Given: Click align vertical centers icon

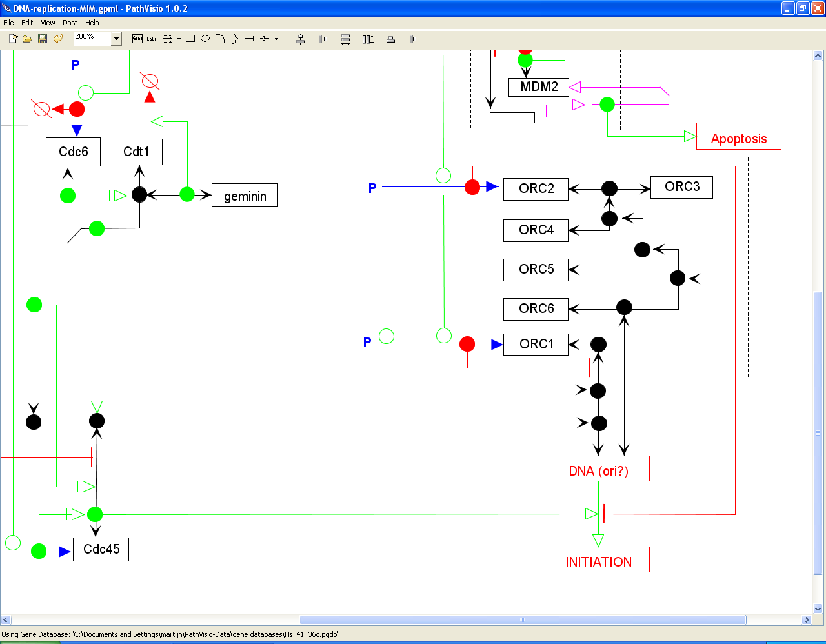Looking at the screenshot, I should 323,39.
